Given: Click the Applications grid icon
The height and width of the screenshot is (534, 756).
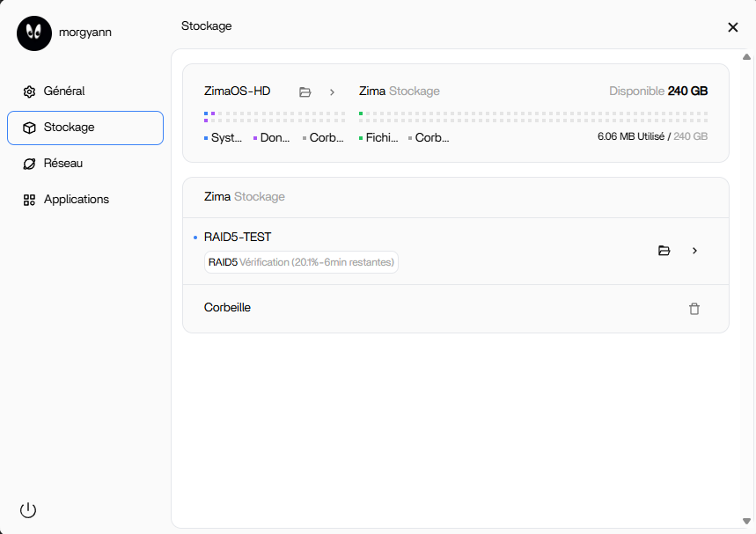Looking at the screenshot, I should 29,200.
